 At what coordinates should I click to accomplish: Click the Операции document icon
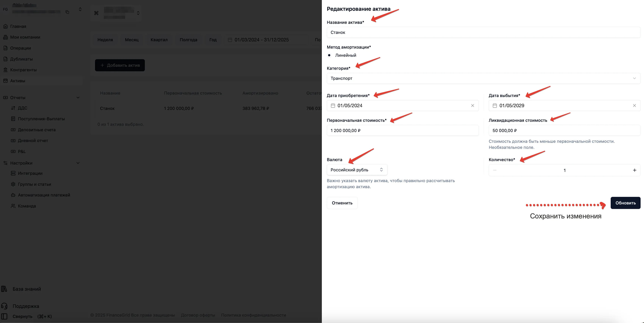(x=5, y=48)
